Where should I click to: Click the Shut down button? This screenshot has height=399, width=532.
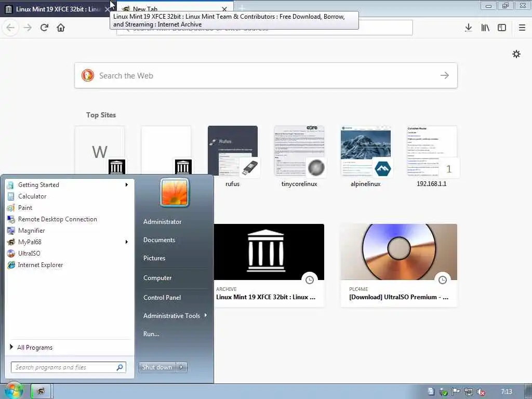[157, 367]
